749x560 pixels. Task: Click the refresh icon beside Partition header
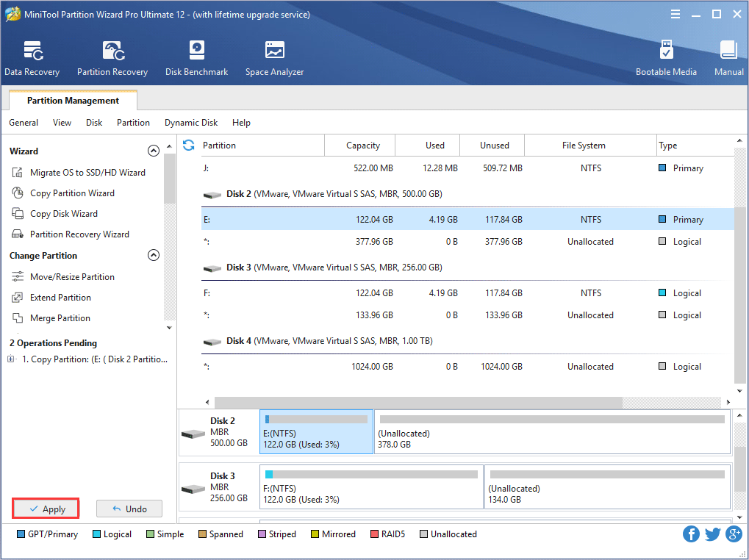(x=189, y=146)
